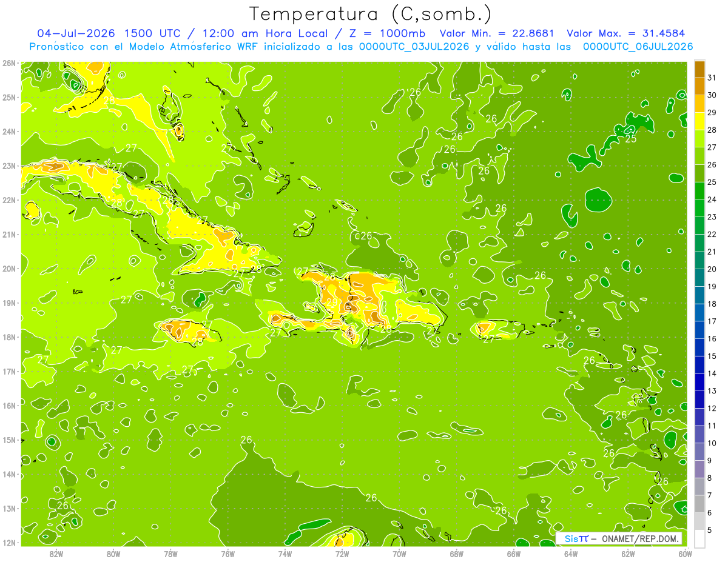Click the brown colorbar swatch above 31
Viewport: 728px width, 562px height.
(x=699, y=69)
